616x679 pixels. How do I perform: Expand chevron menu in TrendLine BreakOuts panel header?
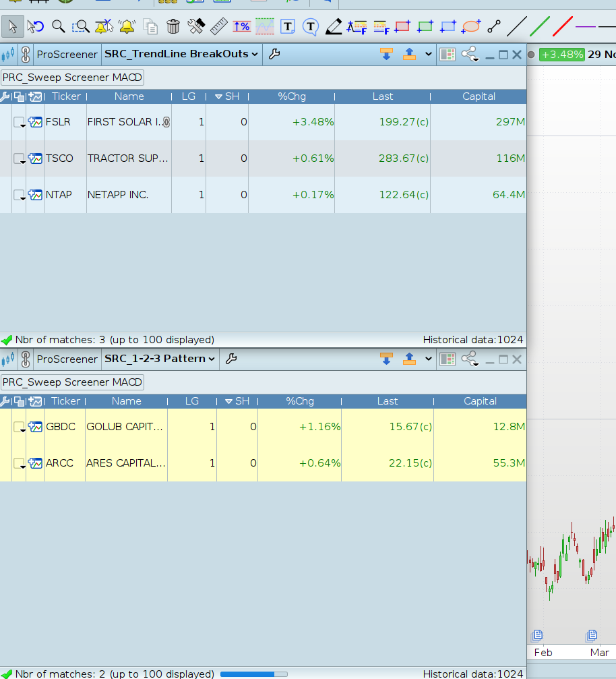(x=428, y=55)
